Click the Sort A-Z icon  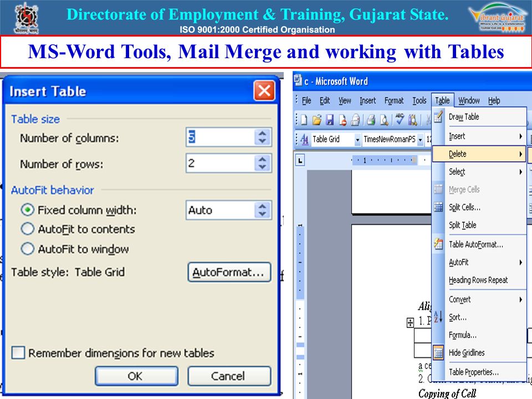pyautogui.click(x=438, y=317)
